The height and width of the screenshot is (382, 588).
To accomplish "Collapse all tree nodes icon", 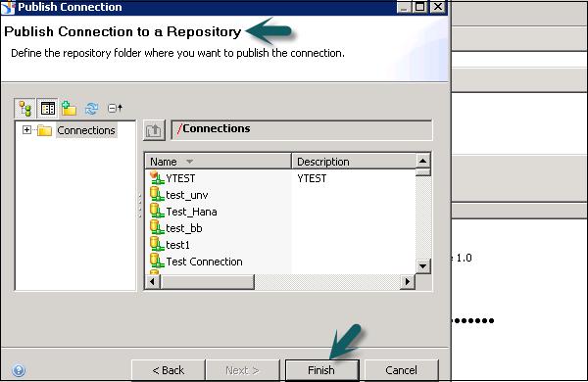I will pos(115,108).
